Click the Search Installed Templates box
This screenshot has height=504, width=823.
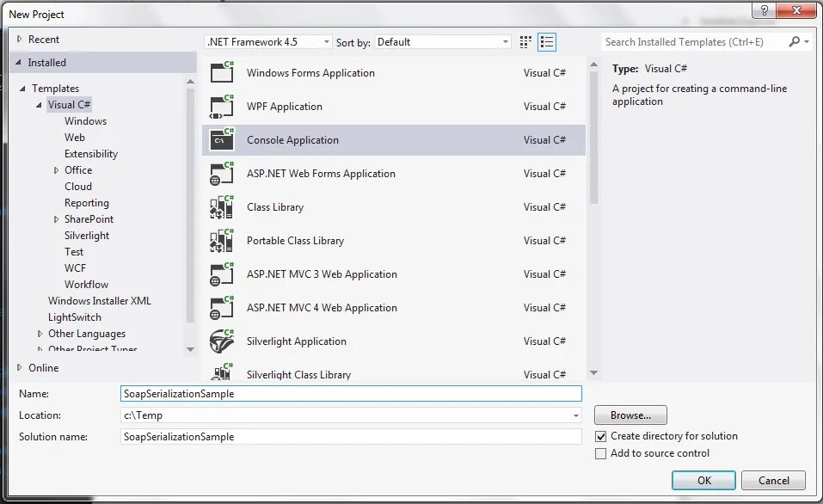point(693,41)
